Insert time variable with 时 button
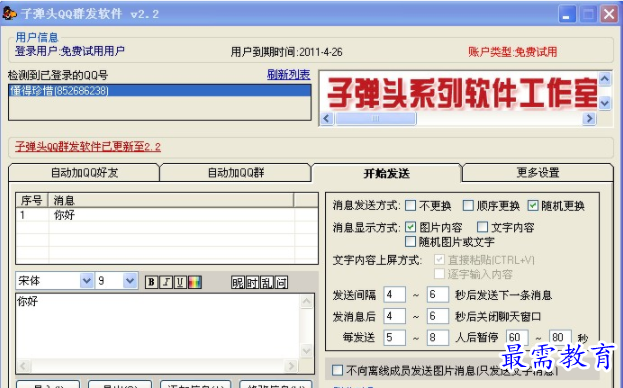623x388 pixels. (252, 282)
